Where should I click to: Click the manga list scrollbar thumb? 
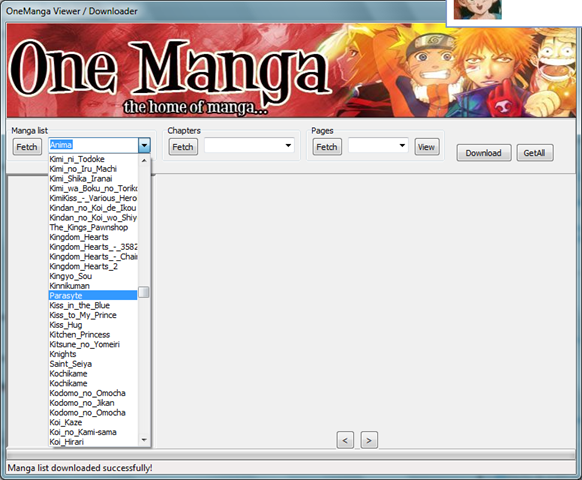pyautogui.click(x=144, y=292)
